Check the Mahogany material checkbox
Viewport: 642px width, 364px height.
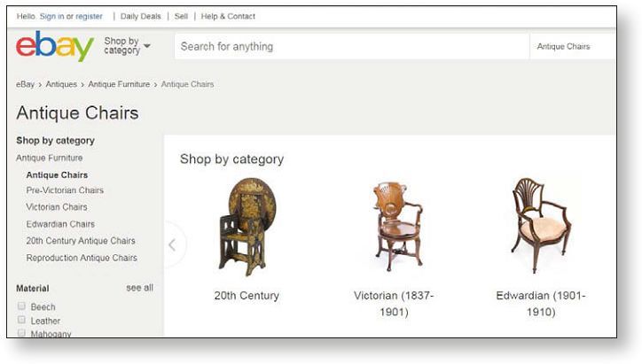click(x=21, y=333)
